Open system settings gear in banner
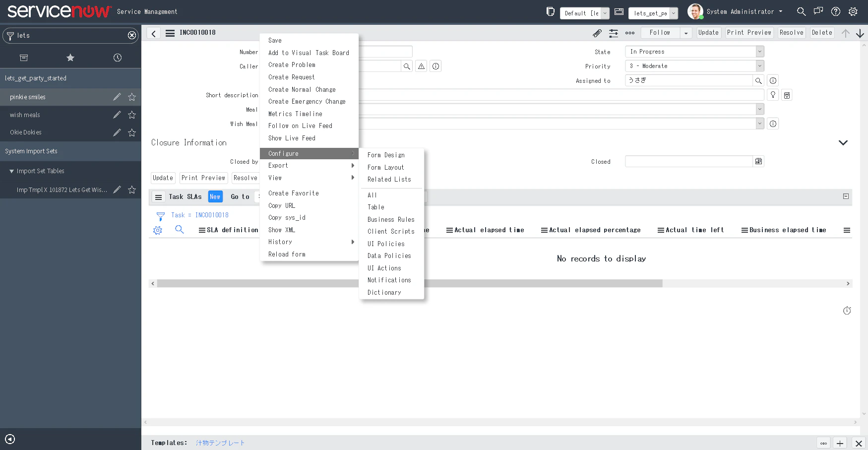This screenshot has height=450, width=868. 853,11
